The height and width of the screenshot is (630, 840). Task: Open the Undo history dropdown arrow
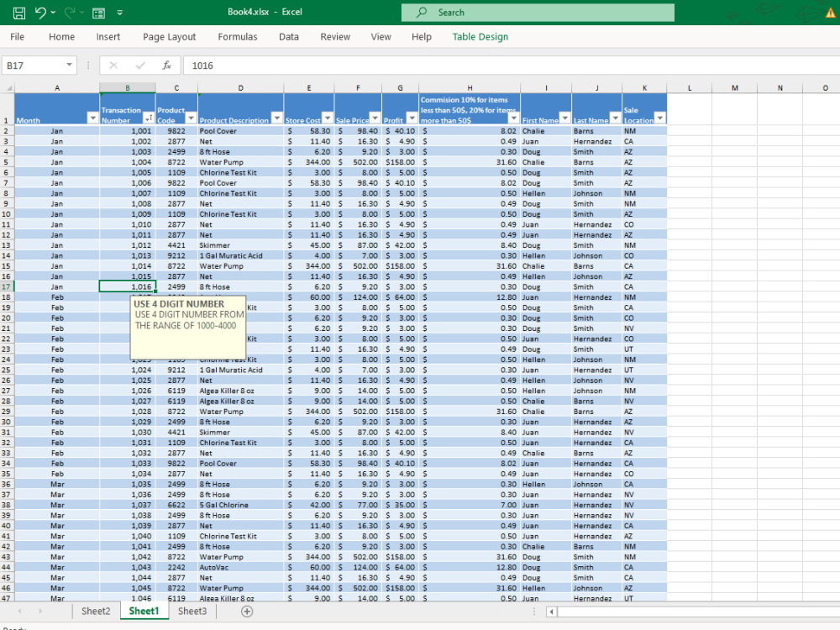(x=53, y=13)
